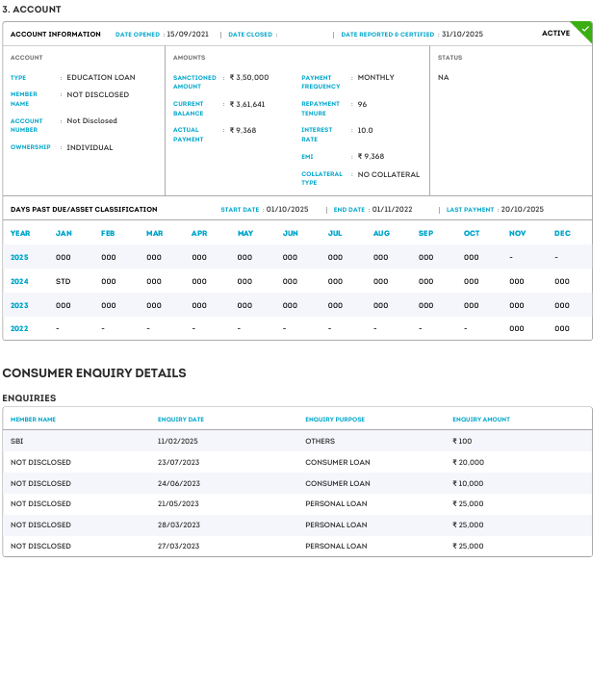The image size is (616, 691).
Task: Click the EDUCATION LOAN account type value
Action: (x=101, y=77)
